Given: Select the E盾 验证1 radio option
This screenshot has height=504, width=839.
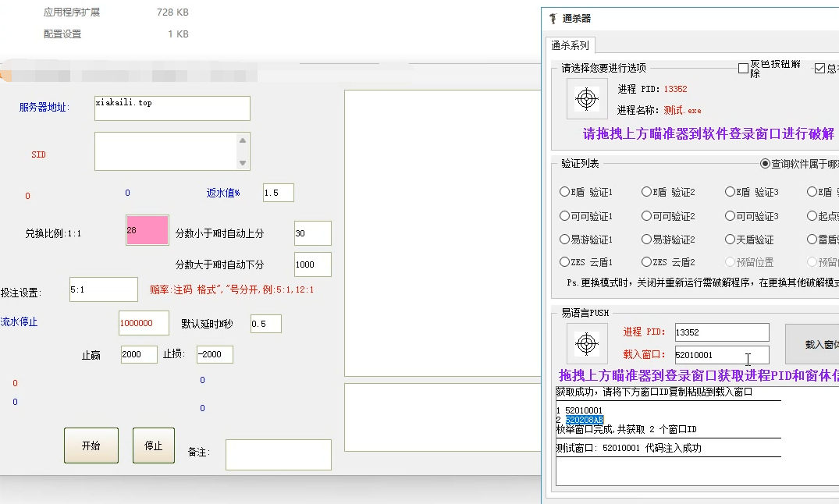Looking at the screenshot, I should pos(565,192).
